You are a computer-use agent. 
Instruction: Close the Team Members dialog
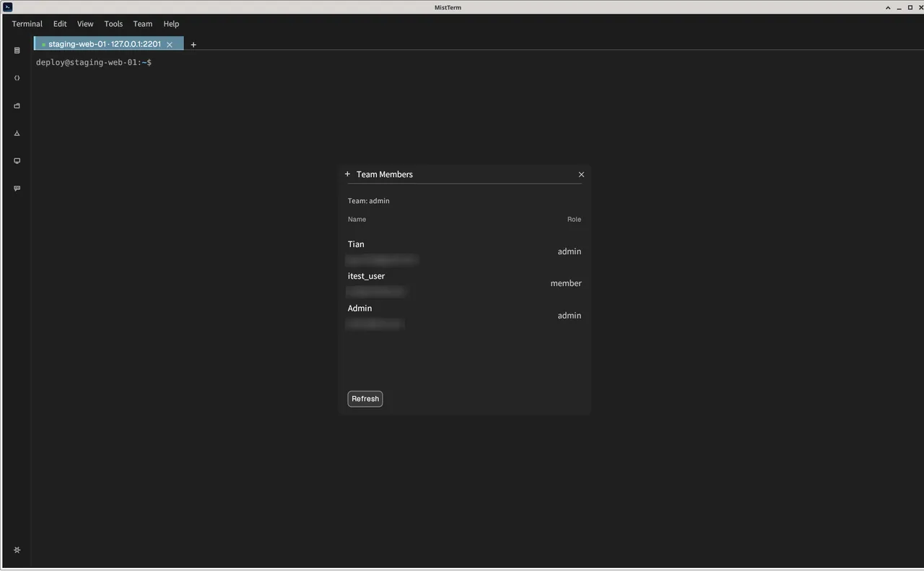tap(581, 174)
